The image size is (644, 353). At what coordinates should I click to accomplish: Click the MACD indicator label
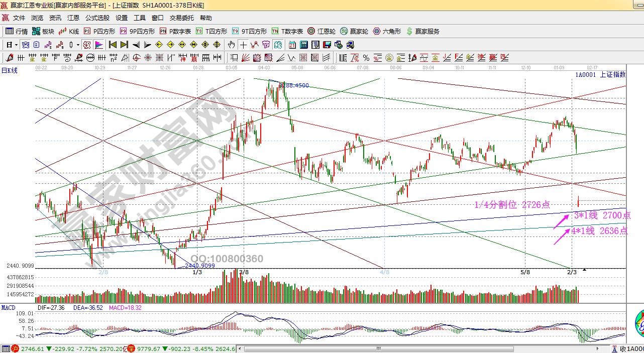pos(8,307)
